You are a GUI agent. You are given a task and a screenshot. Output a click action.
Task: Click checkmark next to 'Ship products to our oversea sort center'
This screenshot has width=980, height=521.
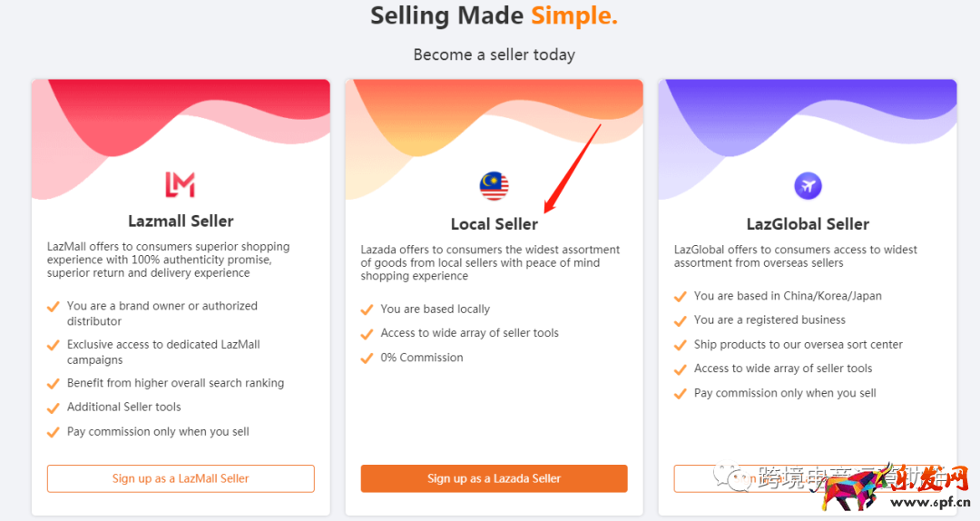click(x=680, y=345)
